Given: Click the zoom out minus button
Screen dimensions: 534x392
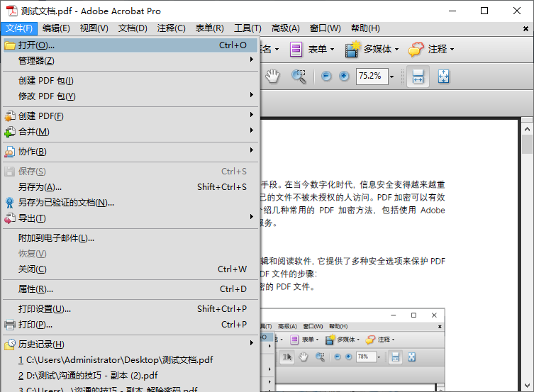Looking at the screenshot, I should click(326, 77).
